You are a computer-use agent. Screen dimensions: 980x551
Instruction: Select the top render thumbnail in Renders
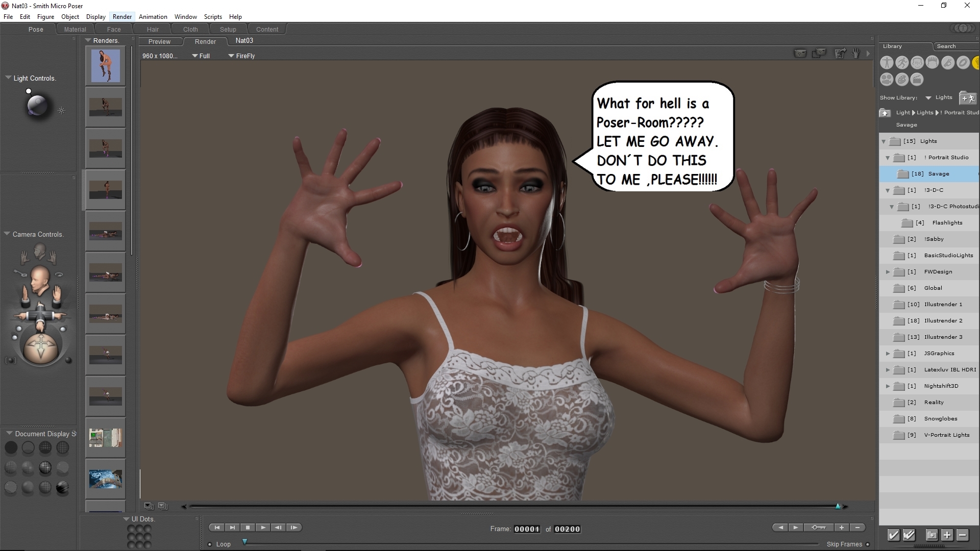(x=106, y=65)
